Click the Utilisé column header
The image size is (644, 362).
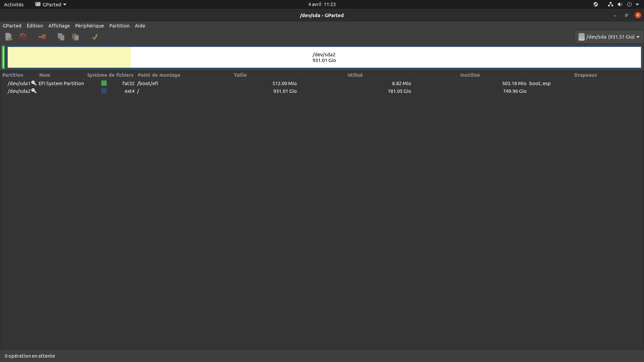pos(355,75)
